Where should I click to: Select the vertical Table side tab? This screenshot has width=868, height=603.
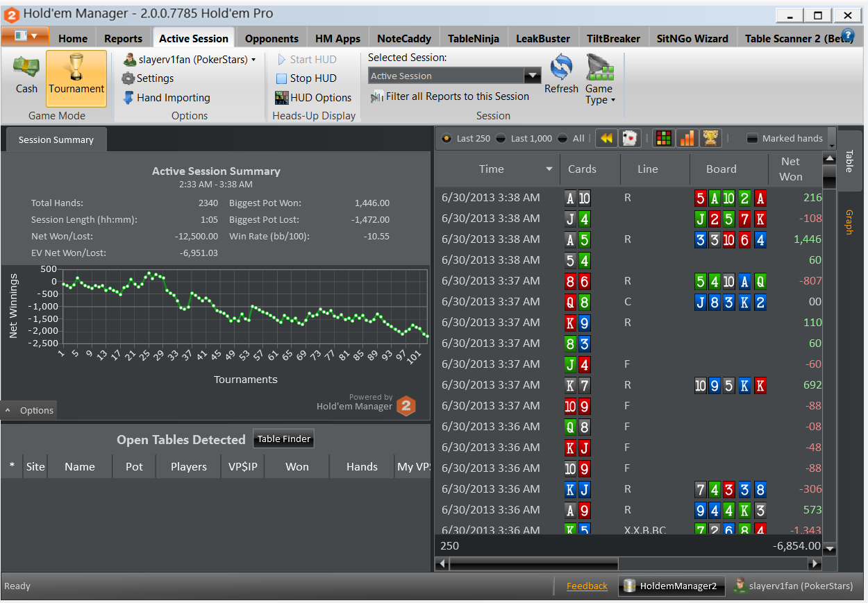[x=849, y=161]
